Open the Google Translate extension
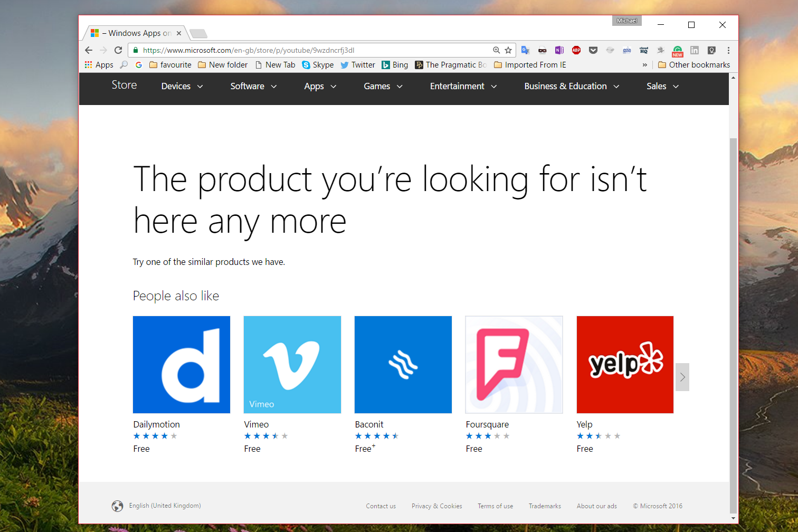Viewport: 798px width, 532px height. pyautogui.click(x=525, y=50)
